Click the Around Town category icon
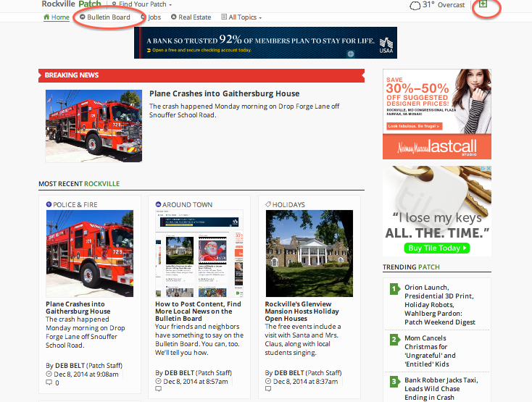This screenshot has width=532, height=402. [x=158, y=205]
